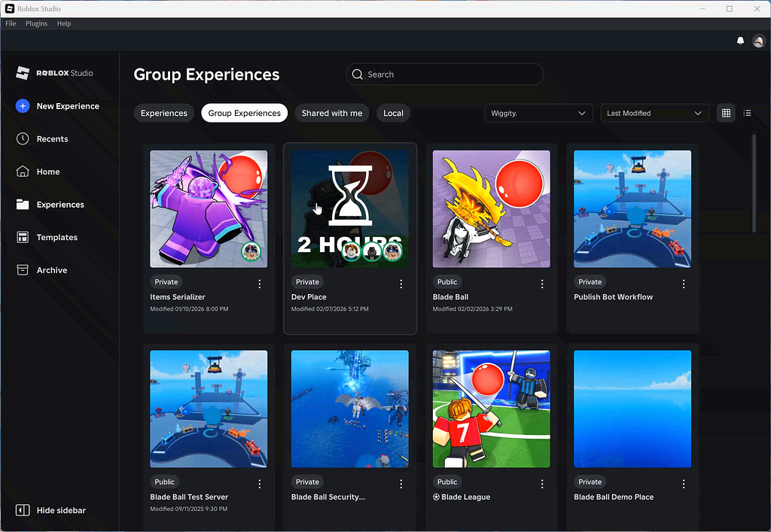Click 'Modified 02/02/2026 3:29 PM' text
Screen dimensions: 771x532
473,309
